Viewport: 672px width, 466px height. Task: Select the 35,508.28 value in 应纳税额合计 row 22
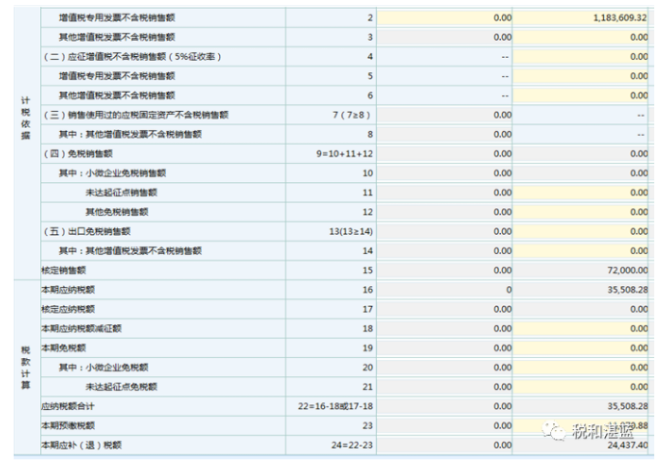coord(628,406)
